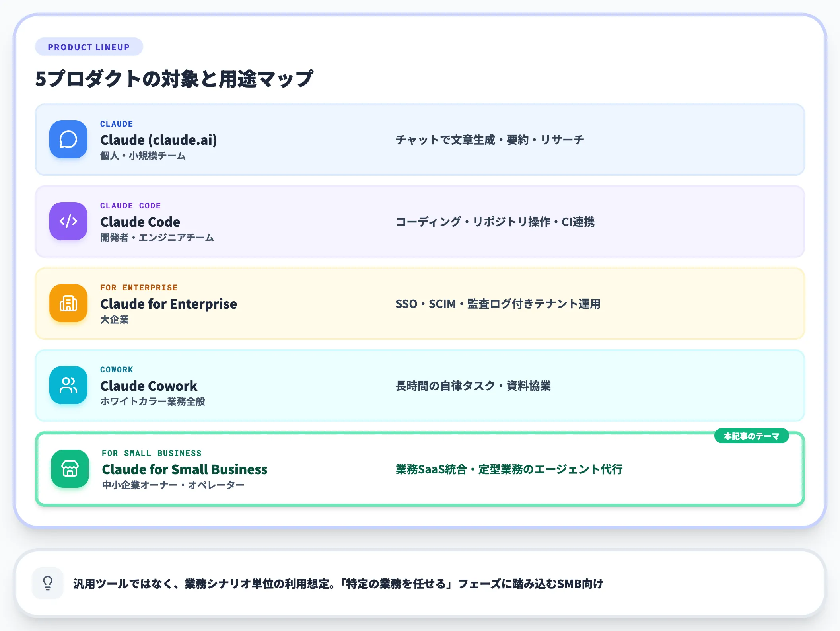Screen dimensions: 840x631
Task: Click the 本記事のテーマ green badge
Action: (x=751, y=436)
